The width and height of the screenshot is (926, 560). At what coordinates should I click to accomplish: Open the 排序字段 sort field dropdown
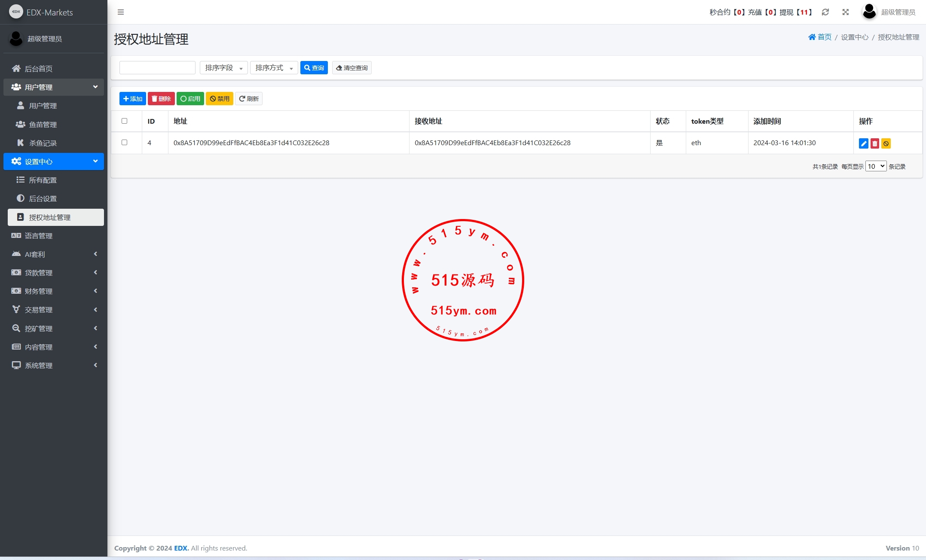point(223,68)
